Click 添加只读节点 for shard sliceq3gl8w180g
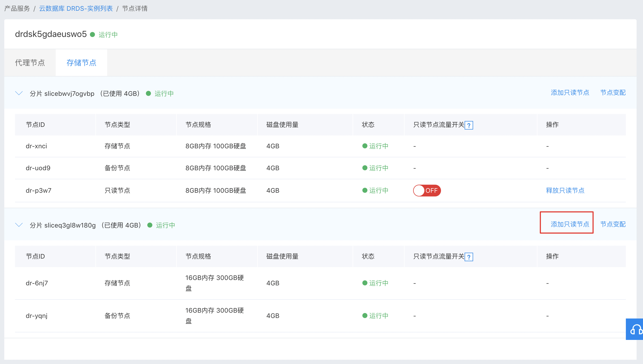643x364 pixels. pos(570,224)
